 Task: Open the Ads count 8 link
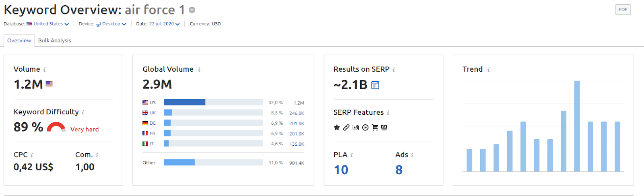(x=399, y=170)
